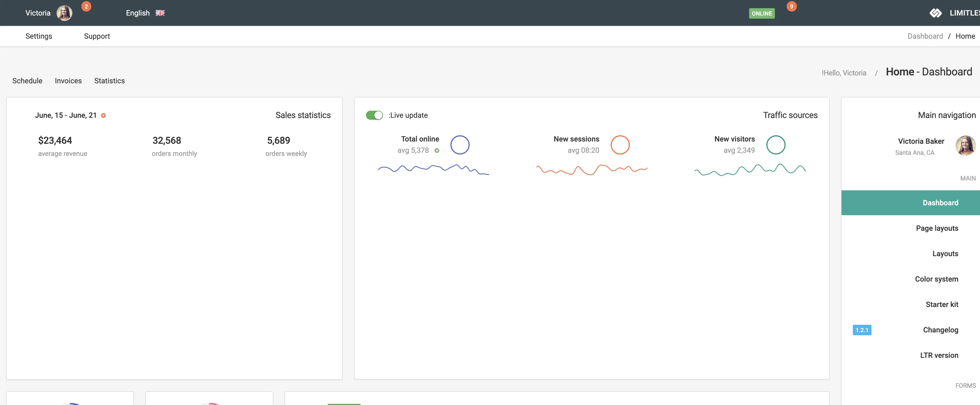Screen dimensions: 980x405
Task: Click the $23,464 average revenue value
Action: (55, 140)
